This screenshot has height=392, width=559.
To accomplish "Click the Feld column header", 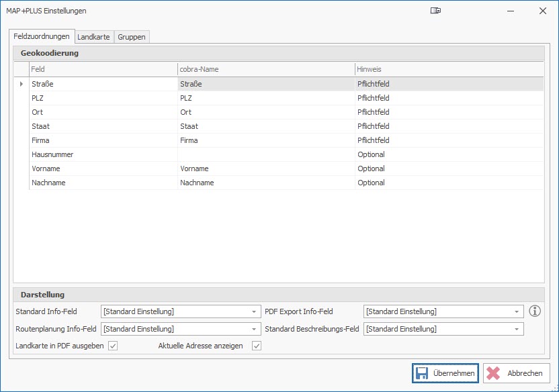I will click(x=103, y=69).
